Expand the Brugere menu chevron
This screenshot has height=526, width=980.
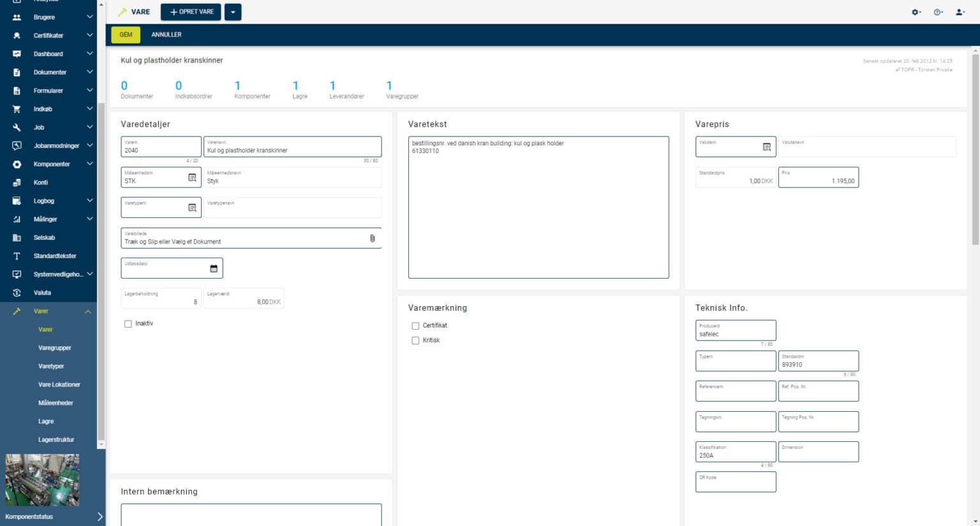90,17
